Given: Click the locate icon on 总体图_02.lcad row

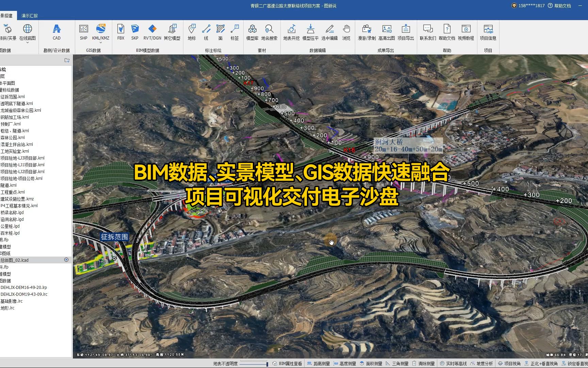Looking at the screenshot, I should (66, 260).
